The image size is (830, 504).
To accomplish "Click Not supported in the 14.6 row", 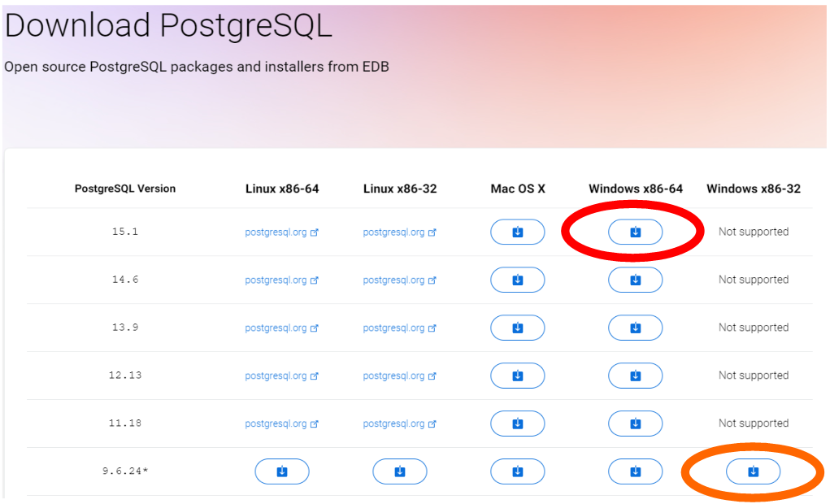I will point(754,280).
